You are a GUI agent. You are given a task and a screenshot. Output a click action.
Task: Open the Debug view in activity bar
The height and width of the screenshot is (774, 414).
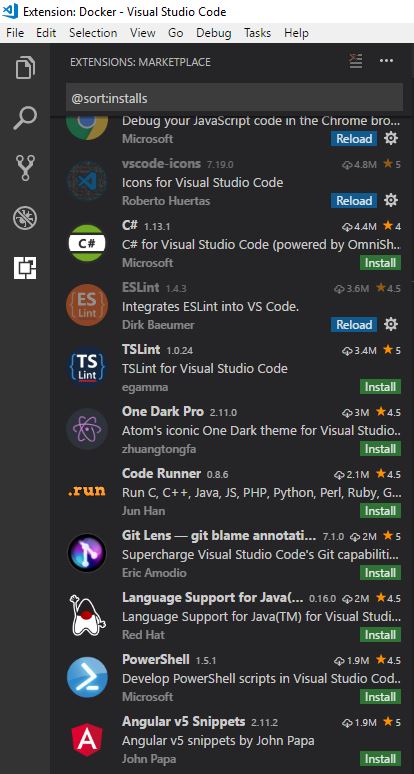pyautogui.click(x=25, y=218)
